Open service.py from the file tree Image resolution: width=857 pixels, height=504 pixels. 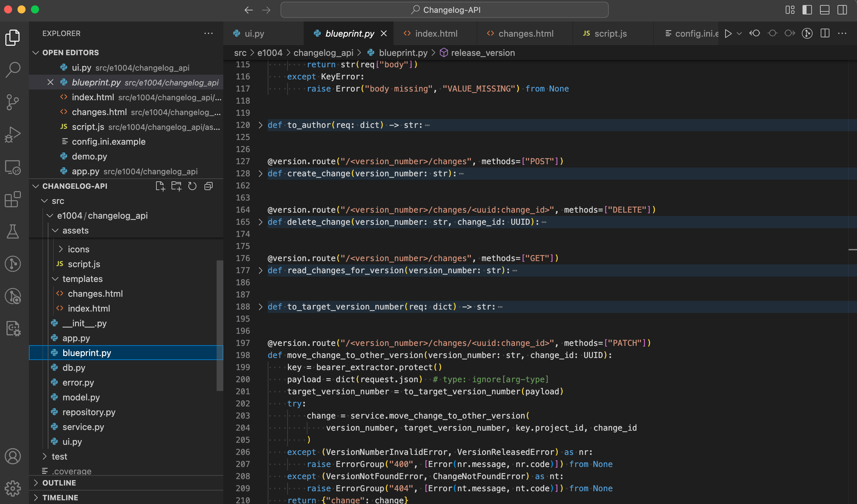(x=83, y=427)
